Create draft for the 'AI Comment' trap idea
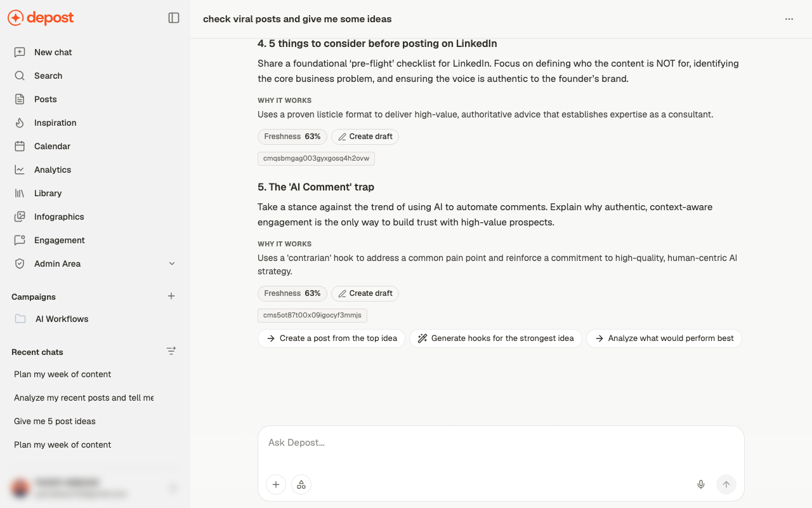The height and width of the screenshot is (508, 812). (x=365, y=293)
